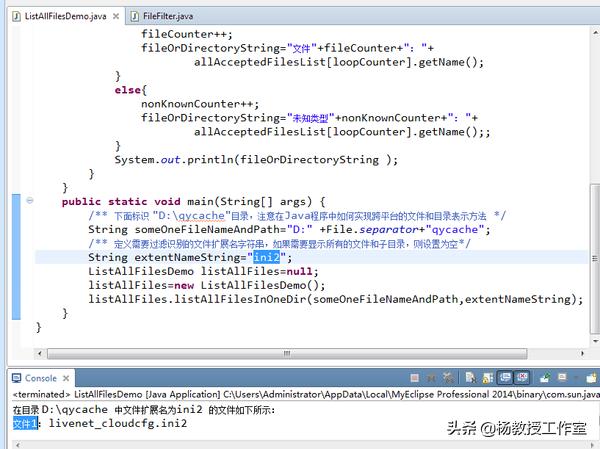Click "listAllFiles=new ListAllFilesDemo();" line
This screenshot has height=449, width=600.
pos(207,285)
